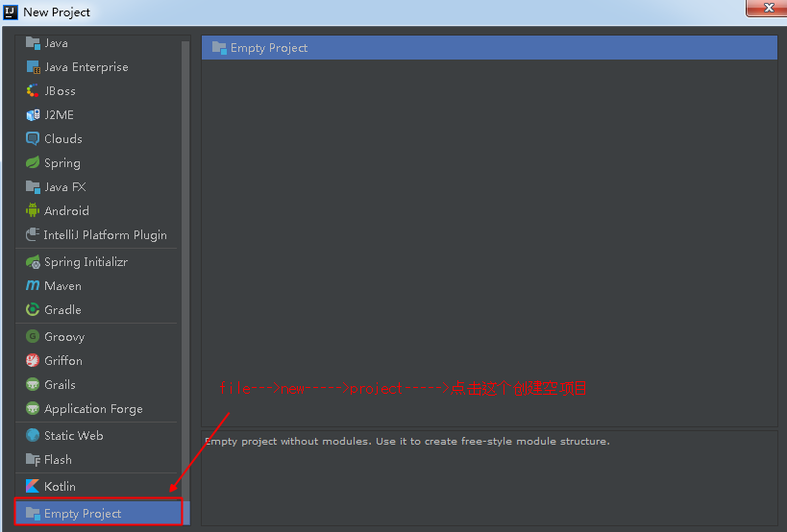The height and width of the screenshot is (532, 787).
Task: Click the Java FX folder icon
Action: click(33, 187)
